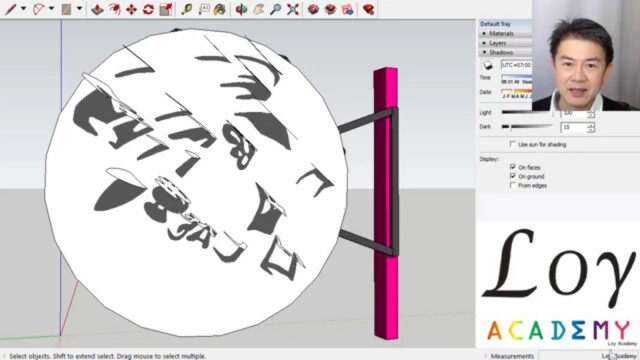Activate the Pan hand tool
Image resolution: width=640 pixels, height=360 pixels.
click(x=258, y=9)
